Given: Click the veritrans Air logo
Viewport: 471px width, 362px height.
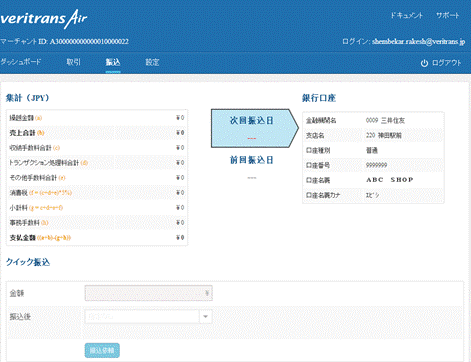Looking at the screenshot, I should [x=43, y=19].
